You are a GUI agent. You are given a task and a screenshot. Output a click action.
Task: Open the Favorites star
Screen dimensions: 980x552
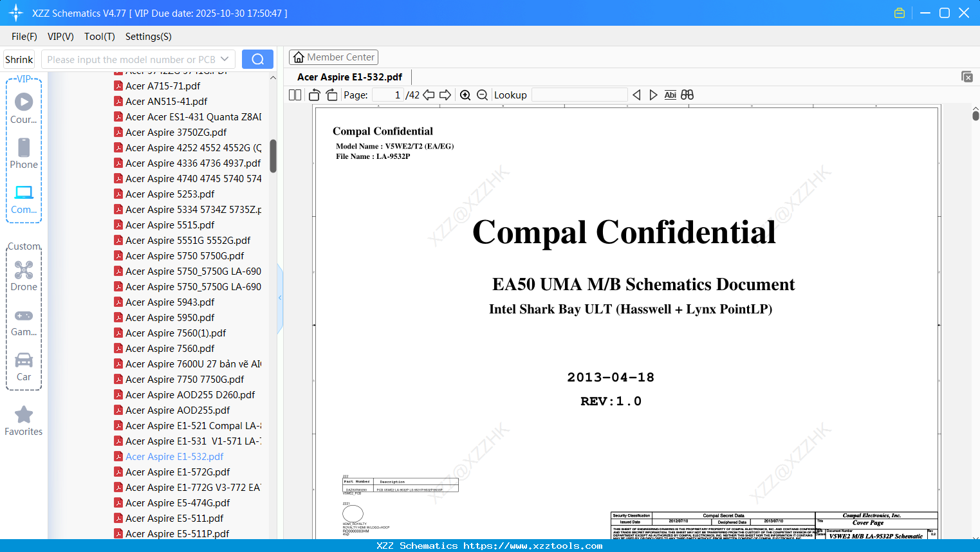pyautogui.click(x=24, y=421)
